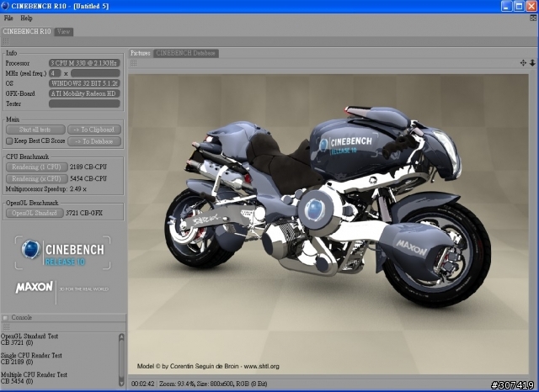Click the 3721 CB-GFX score text
The image size is (539, 392).
click(x=84, y=213)
